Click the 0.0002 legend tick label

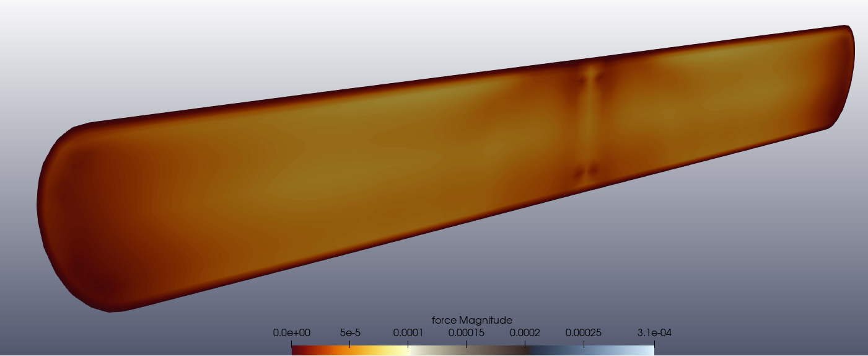525,333
